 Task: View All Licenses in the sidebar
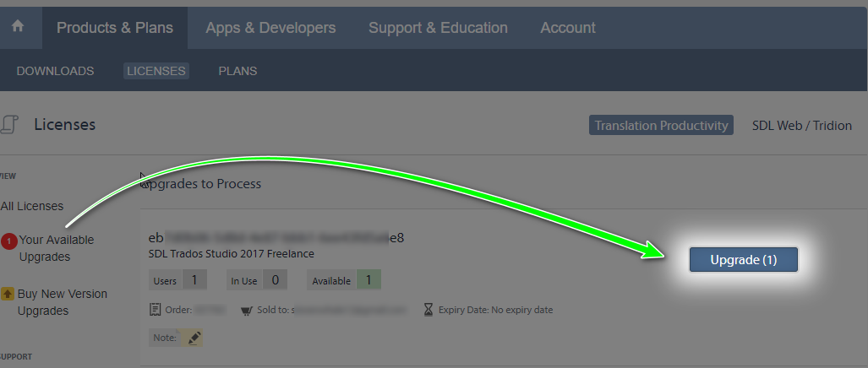click(32, 206)
